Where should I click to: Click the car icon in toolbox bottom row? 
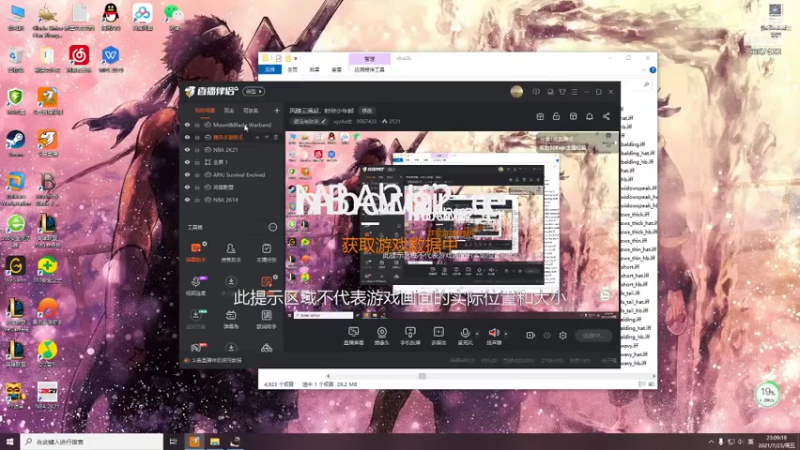[266, 348]
